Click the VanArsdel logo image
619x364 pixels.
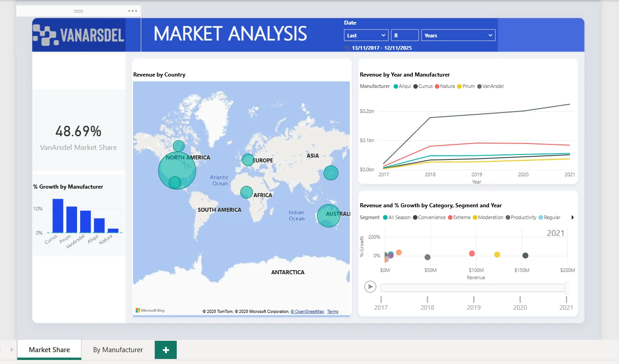[79, 35]
